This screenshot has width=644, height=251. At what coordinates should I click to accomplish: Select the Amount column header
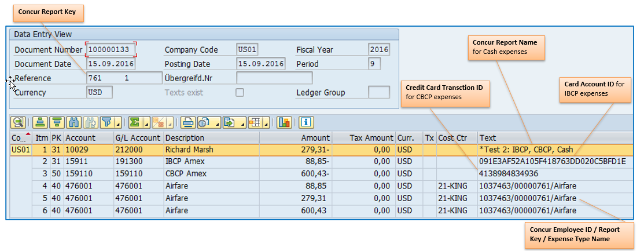coord(296,138)
